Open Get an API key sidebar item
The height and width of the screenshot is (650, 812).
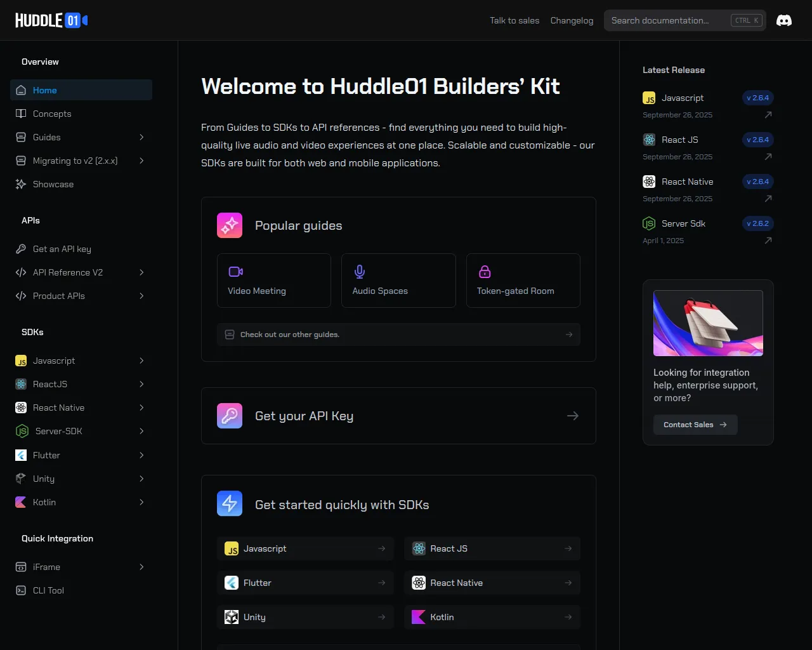point(81,249)
